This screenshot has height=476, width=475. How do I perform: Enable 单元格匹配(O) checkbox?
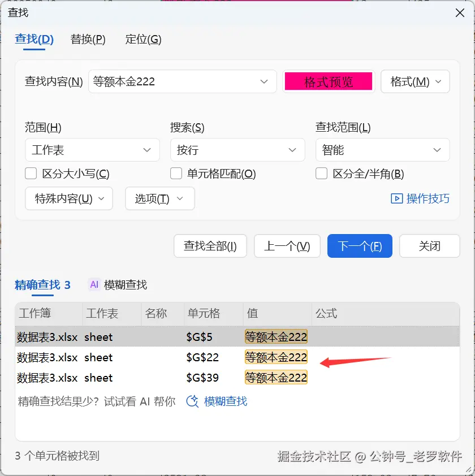click(176, 174)
